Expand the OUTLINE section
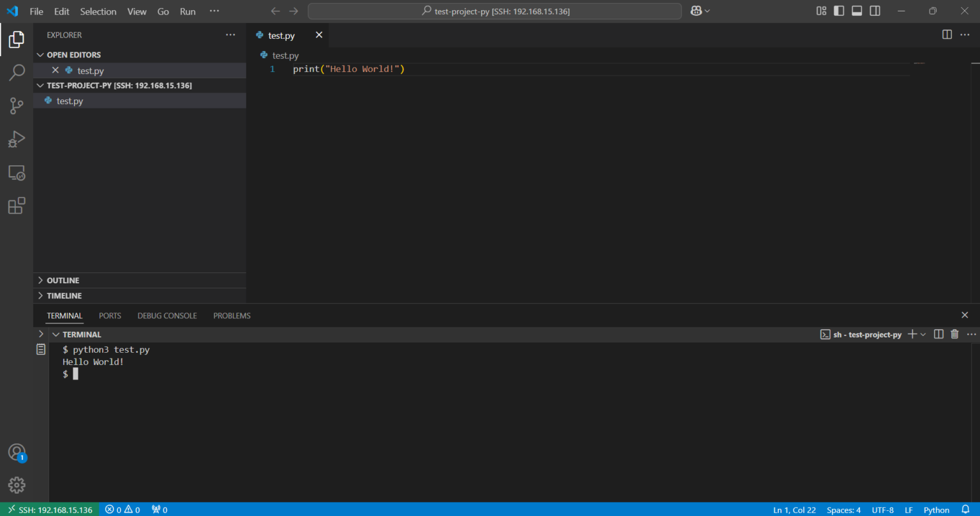This screenshot has height=516, width=980. (40, 280)
